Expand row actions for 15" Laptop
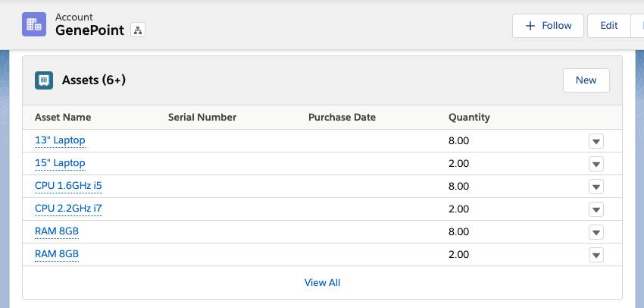The image size is (644, 308). click(596, 164)
